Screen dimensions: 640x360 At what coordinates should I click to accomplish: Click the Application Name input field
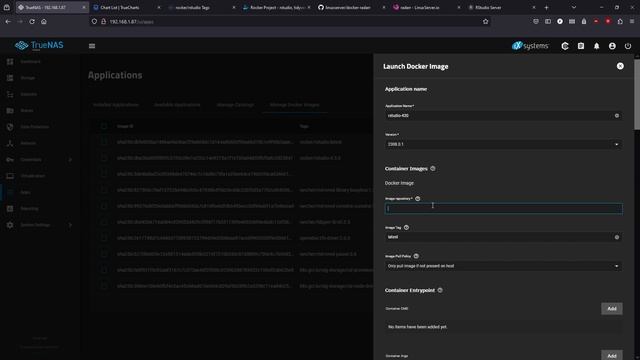(x=499, y=116)
